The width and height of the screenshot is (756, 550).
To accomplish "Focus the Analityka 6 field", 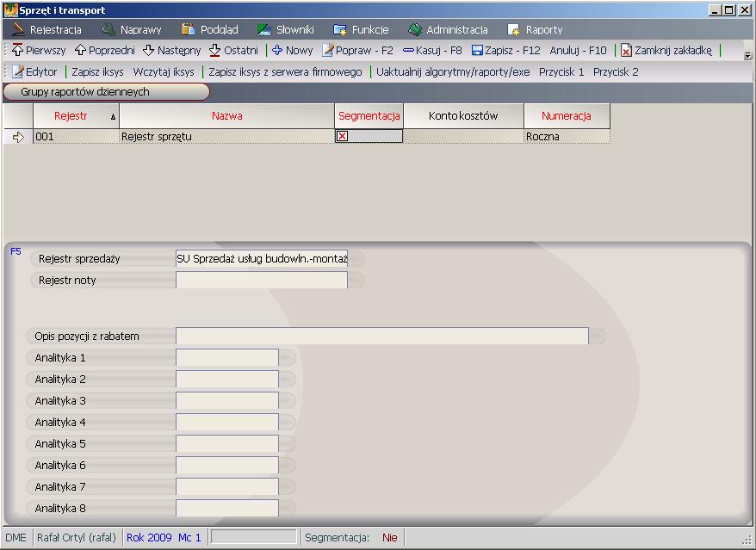I will pos(227,465).
